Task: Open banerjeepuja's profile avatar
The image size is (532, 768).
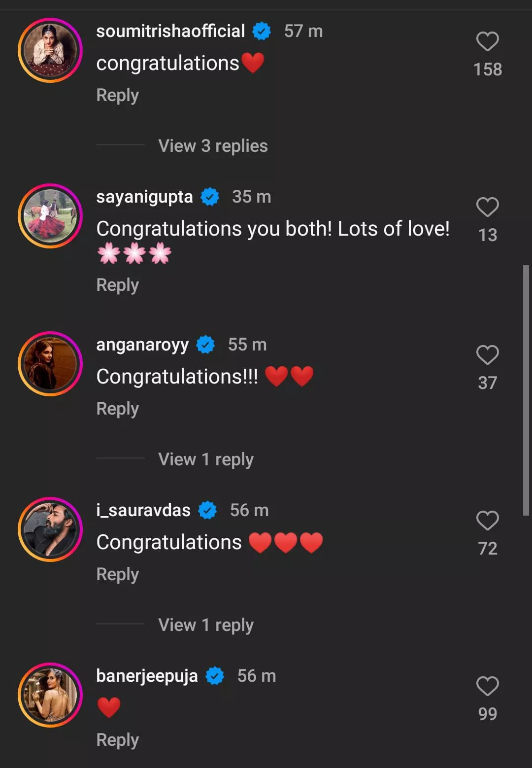Action: click(50, 695)
